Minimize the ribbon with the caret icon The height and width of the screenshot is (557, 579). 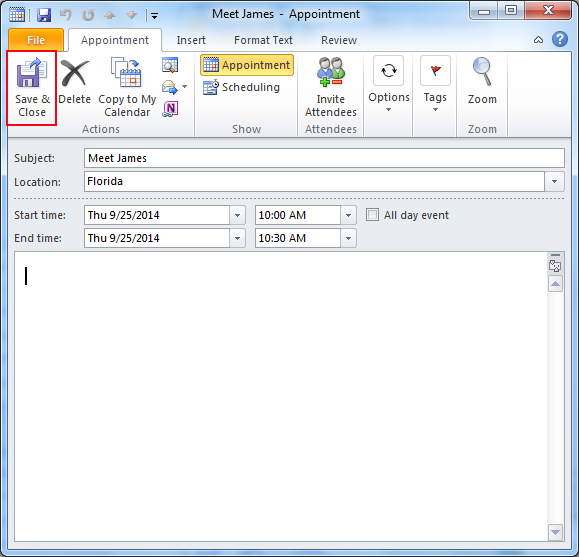coord(538,40)
